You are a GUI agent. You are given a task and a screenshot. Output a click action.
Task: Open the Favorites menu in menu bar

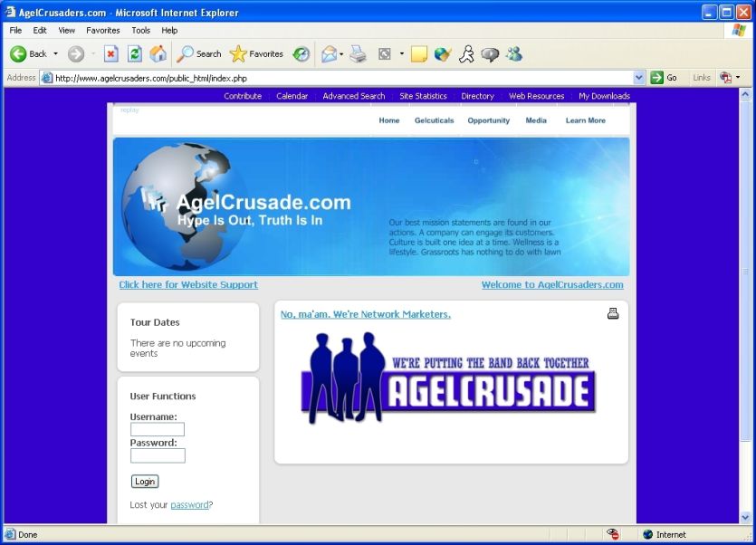pos(103,30)
